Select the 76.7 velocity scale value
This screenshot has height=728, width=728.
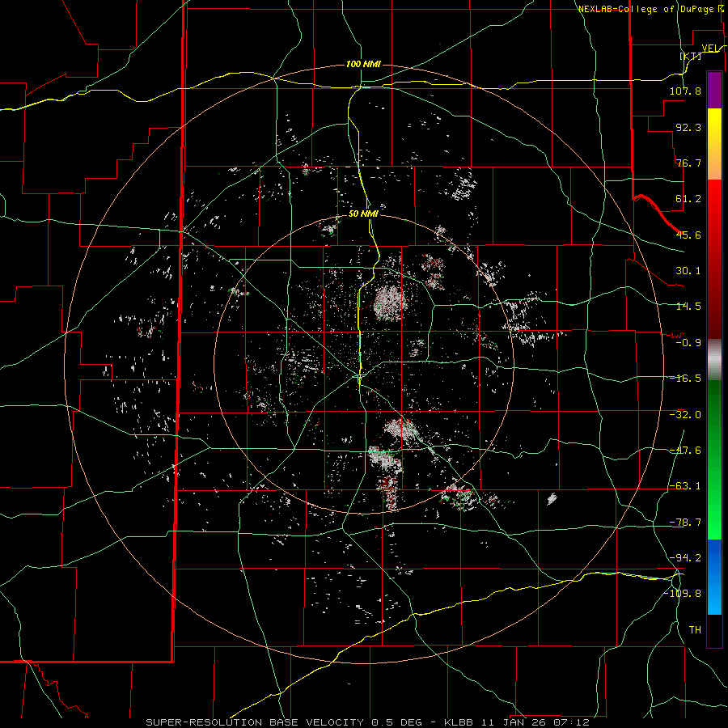(688, 163)
